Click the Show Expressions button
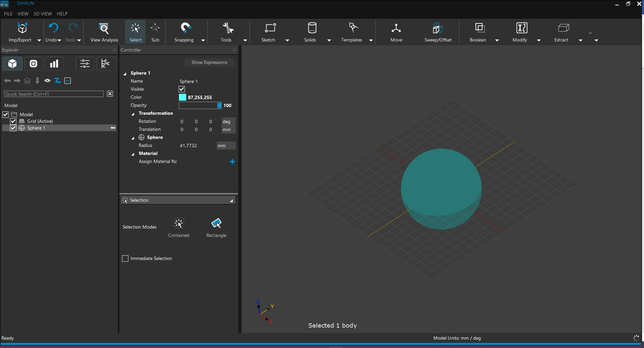The image size is (644, 348). [209, 63]
